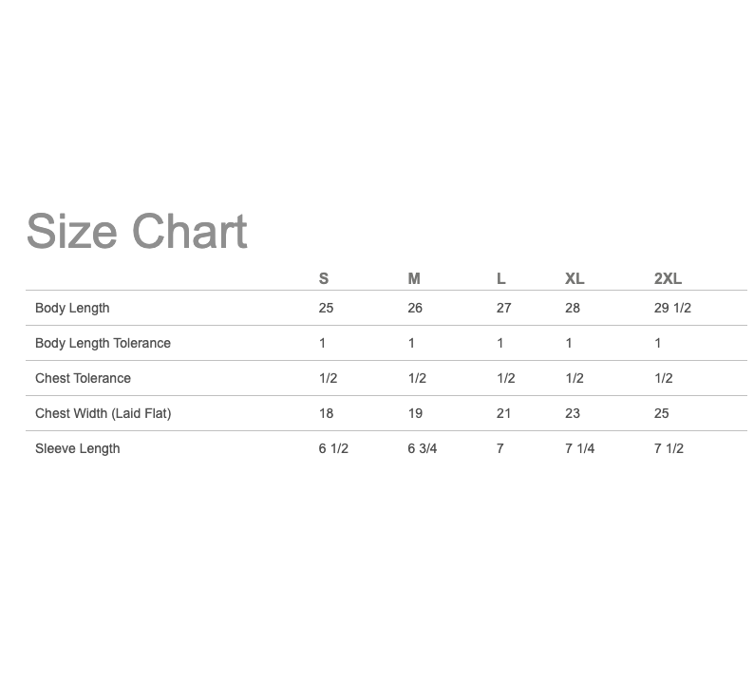Select the Sleeve Length value for size M

click(x=423, y=448)
